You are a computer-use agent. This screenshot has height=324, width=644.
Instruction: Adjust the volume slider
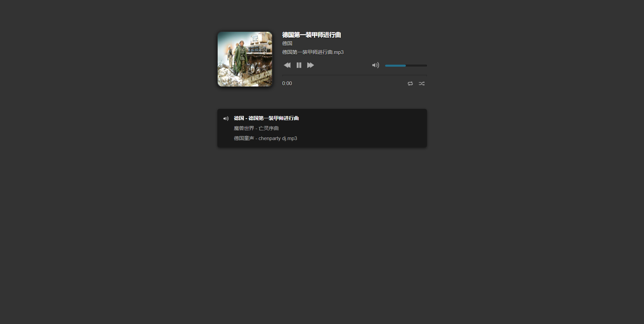tap(406, 65)
